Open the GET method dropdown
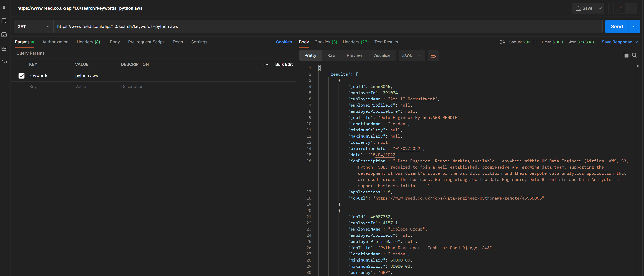Screen dimensions: 644x276 (x=33, y=27)
